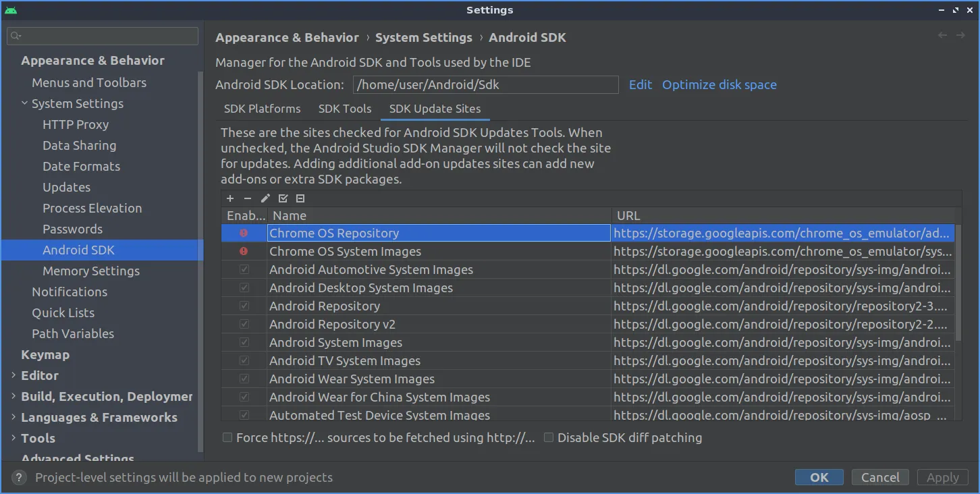The height and width of the screenshot is (494, 980).
Task: Click the Android SDK Location path field
Action: point(485,84)
